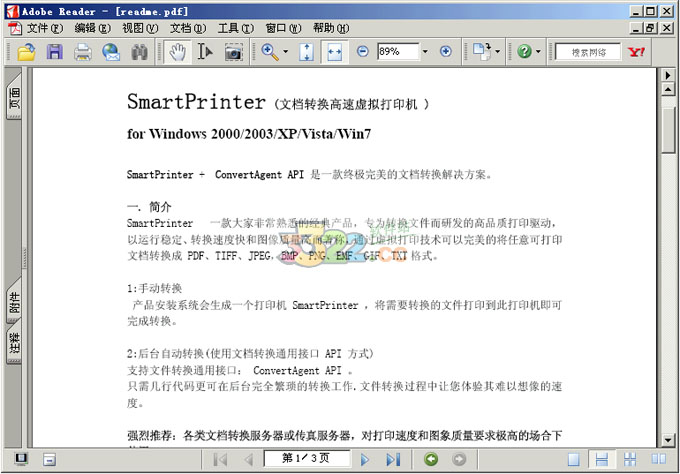Screen dimensions: 680x474
Task: Go to the next page button
Action: (x=365, y=459)
